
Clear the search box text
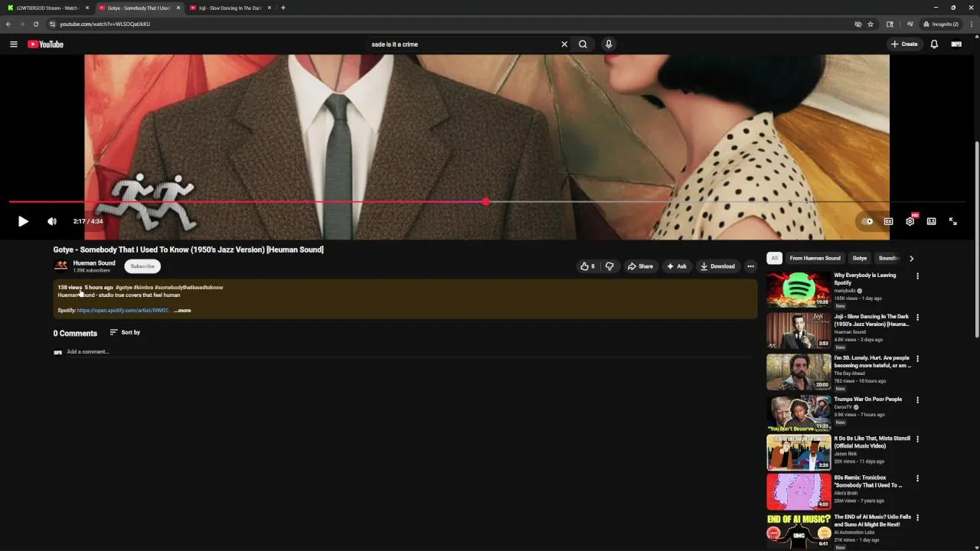pyautogui.click(x=564, y=44)
